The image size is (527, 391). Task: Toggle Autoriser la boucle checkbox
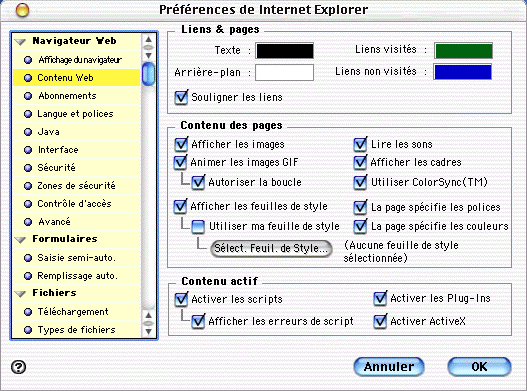pyautogui.click(x=198, y=182)
